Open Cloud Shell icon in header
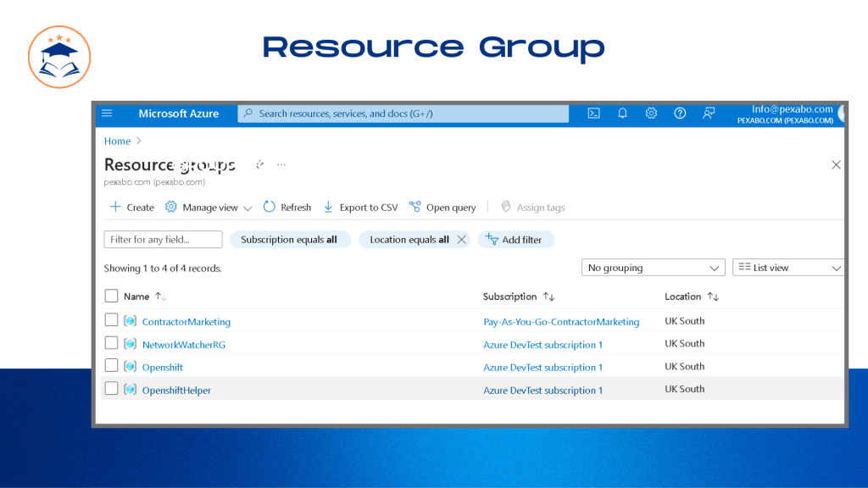Image resolution: width=868 pixels, height=488 pixels. tap(593, 114)
